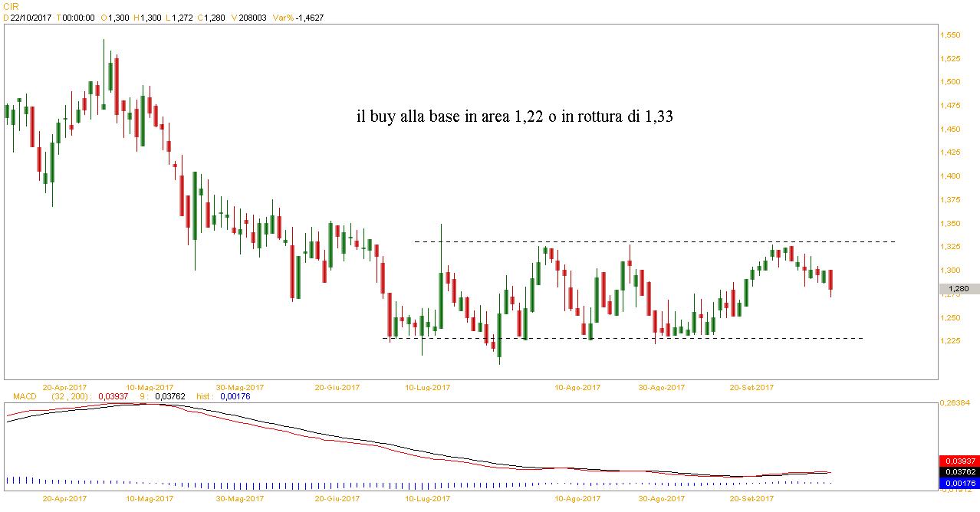
Task: Click the Var% -1,4627 reading
Action: 298,17
